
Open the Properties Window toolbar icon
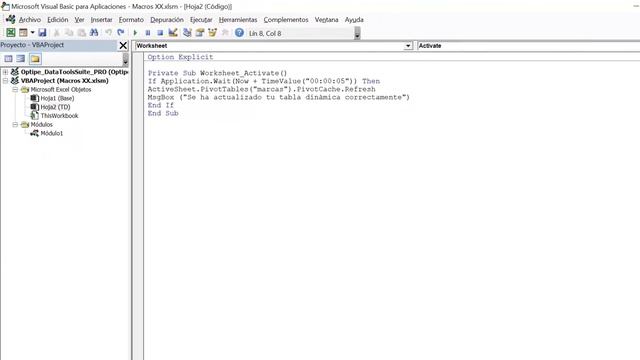coord(200,33)
